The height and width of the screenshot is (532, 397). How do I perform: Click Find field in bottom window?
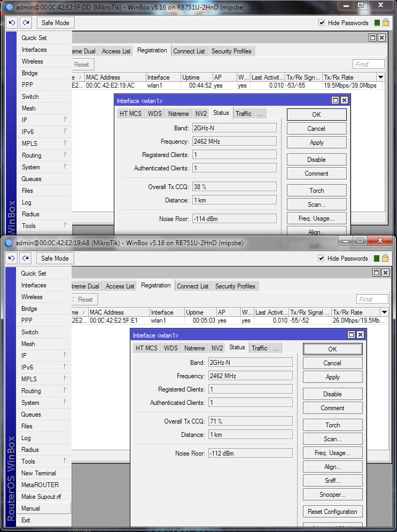pyautogui.click(x=372, y=299)
